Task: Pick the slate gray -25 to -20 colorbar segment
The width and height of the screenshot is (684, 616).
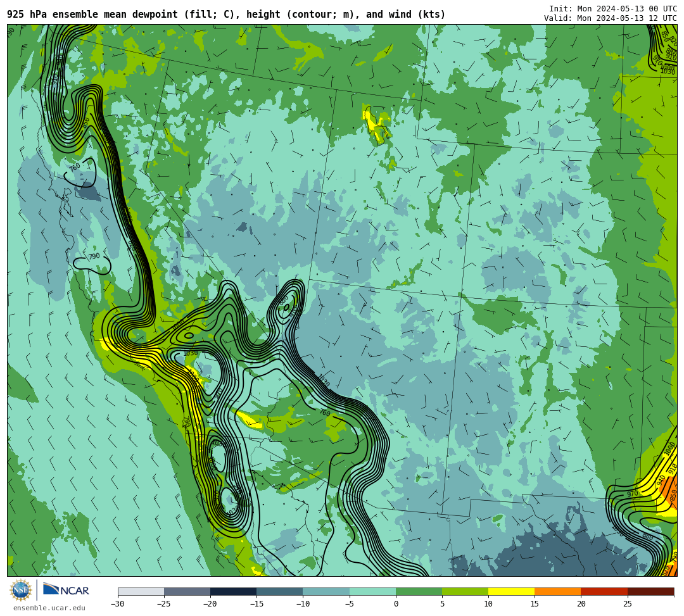Action: coord(187,591)
